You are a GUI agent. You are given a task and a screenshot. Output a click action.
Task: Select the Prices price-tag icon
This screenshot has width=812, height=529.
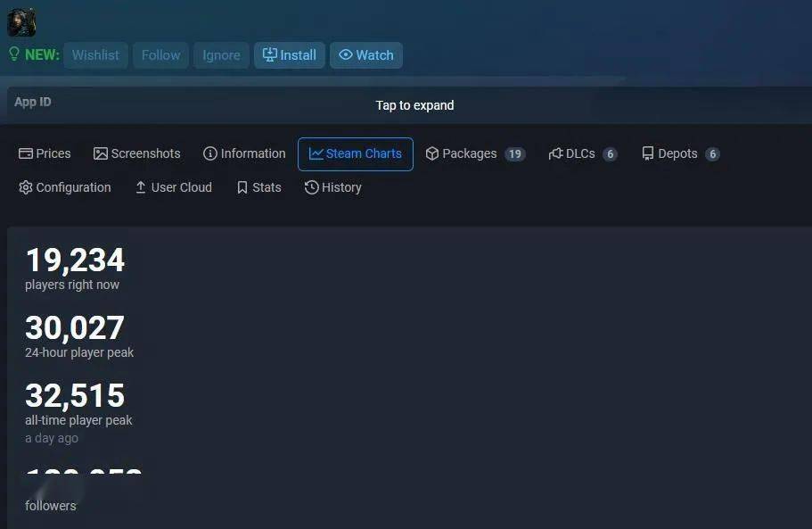[x=25, y=153]
